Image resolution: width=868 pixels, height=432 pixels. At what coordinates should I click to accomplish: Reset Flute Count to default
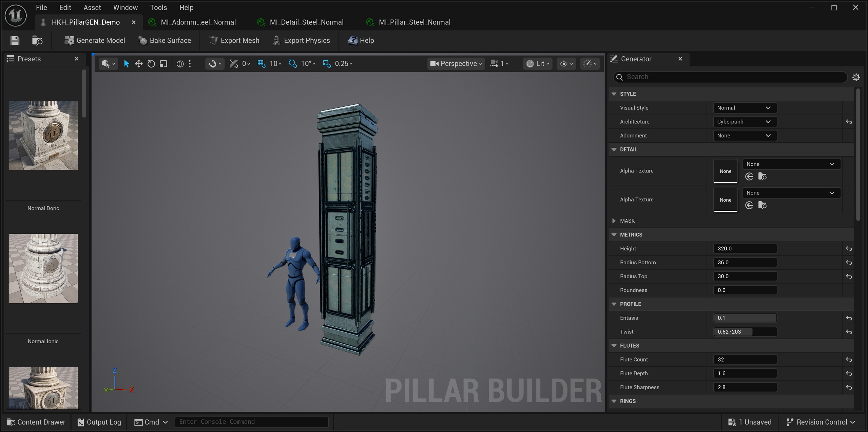[x=849, y=360]
